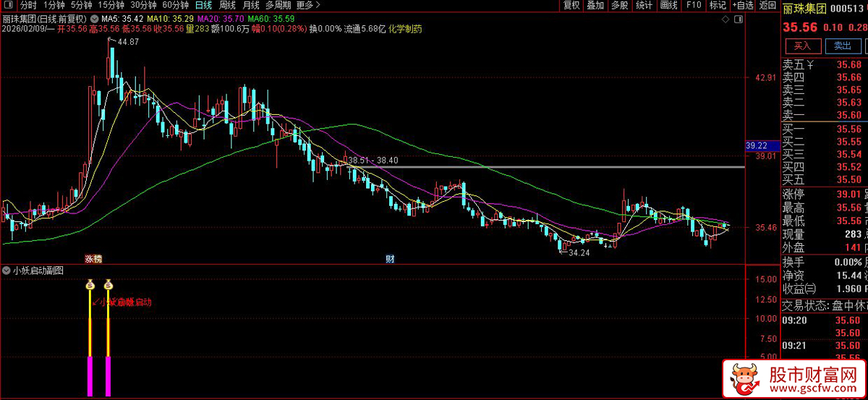Click the 涨榜 marker under chart
This screenshot has width=868, height=400.
pos(93,258)
